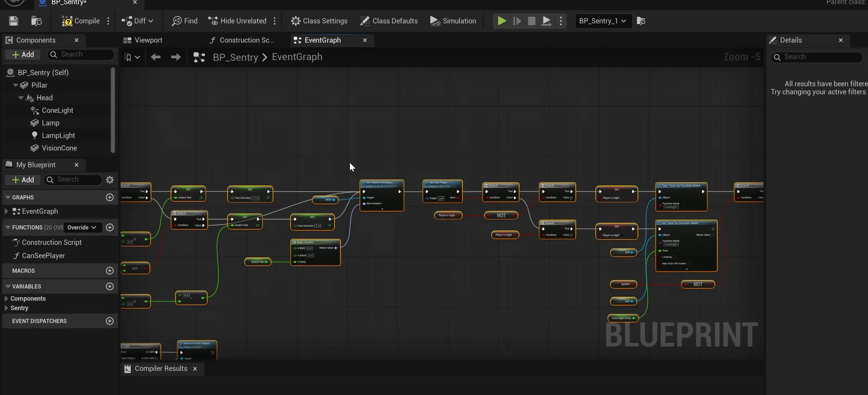The height and width of the screenshot is (395, 868).
Task: Close the My Blueprint panel
Action: (76, 165)
